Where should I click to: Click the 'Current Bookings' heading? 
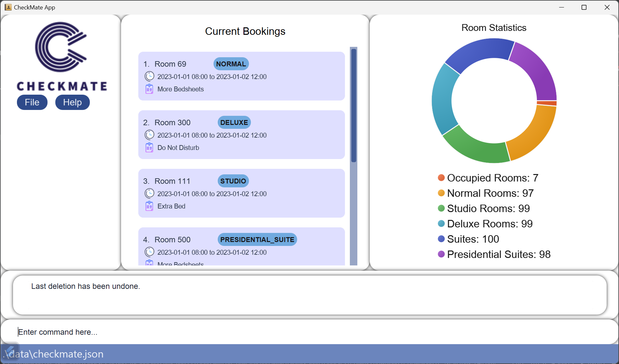[x=245, y=31]
